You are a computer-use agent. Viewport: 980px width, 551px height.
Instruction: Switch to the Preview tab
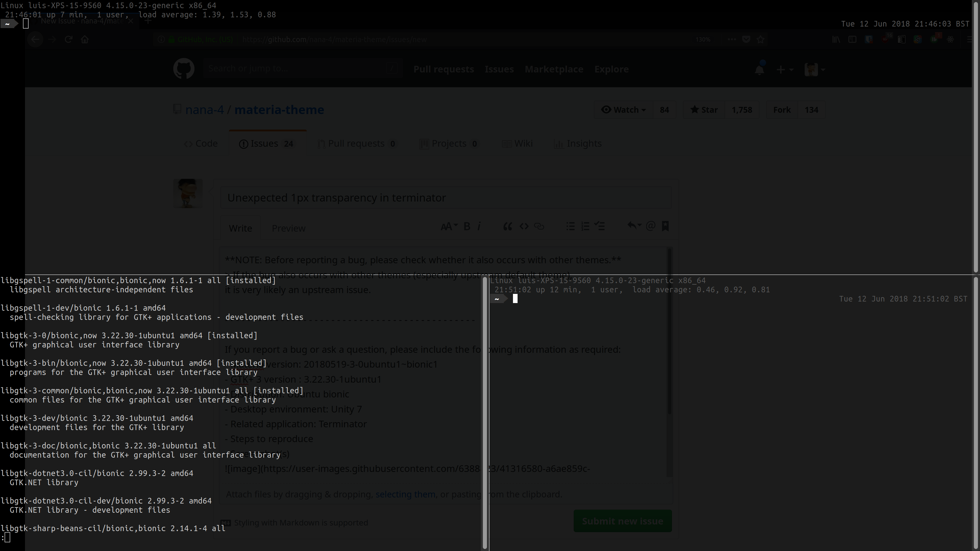(288, 228)
